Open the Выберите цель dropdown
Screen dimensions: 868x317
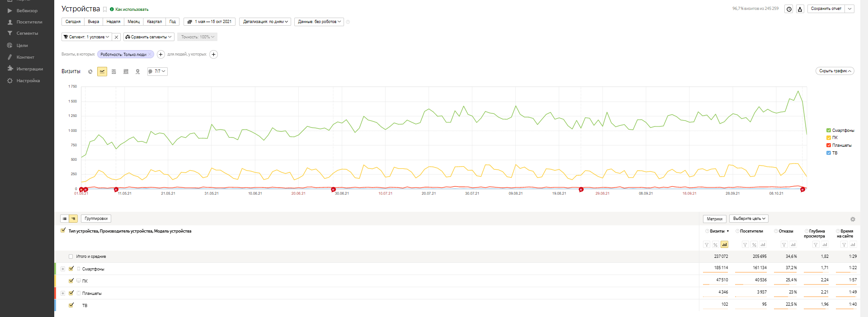click(x=749, y=219)
